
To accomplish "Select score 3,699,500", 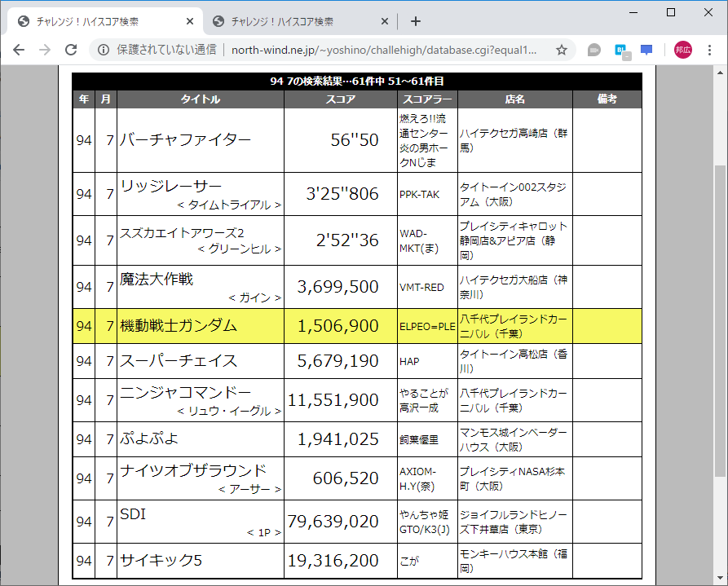I will pos(338,287).
